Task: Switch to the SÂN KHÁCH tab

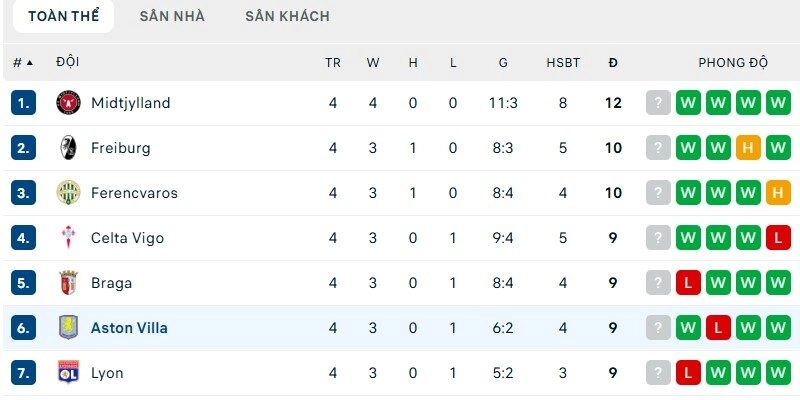Action: 287,16
